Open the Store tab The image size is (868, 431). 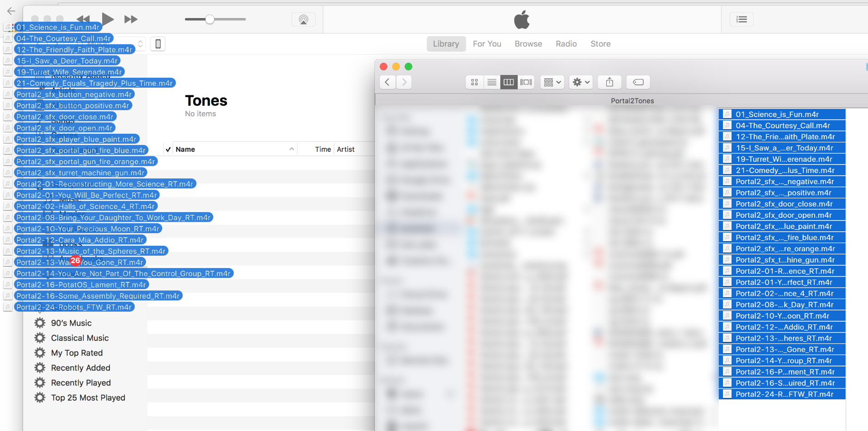[600, 44]
